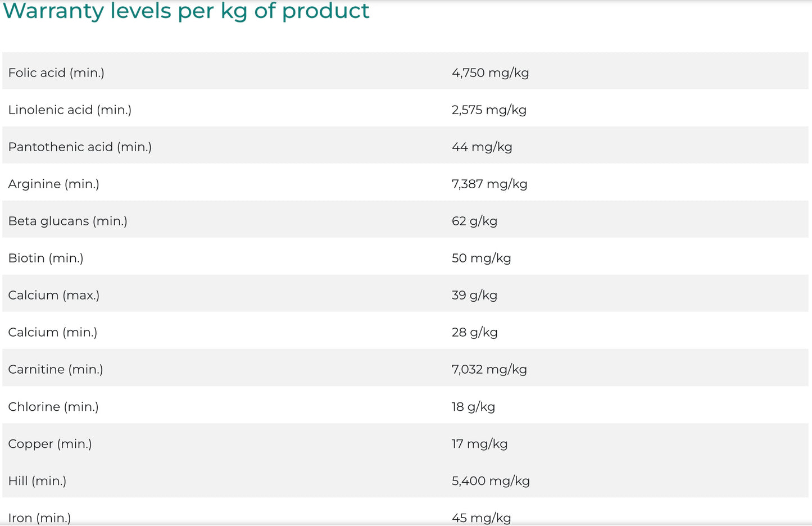This screenshot has height=526, width=812.
Task: Select the 62 g/kg beta glucans value
Action: [x=474, y=221]
